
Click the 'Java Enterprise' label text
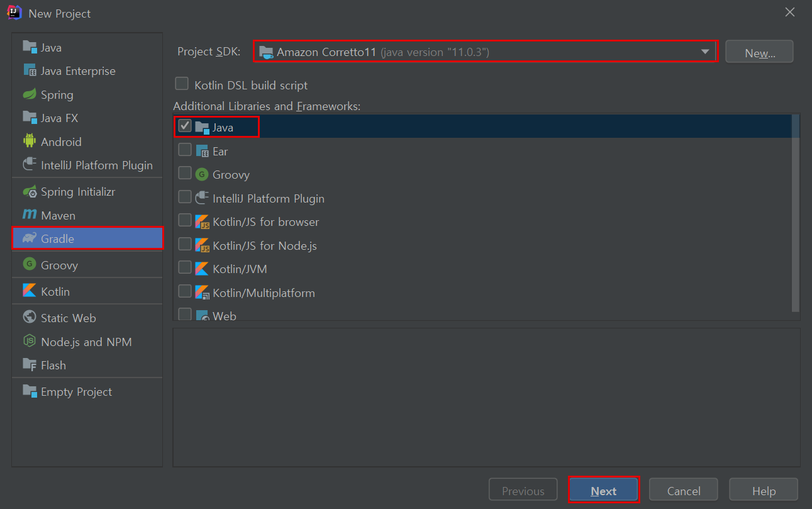pyautogui.click(x=78, y=72)
